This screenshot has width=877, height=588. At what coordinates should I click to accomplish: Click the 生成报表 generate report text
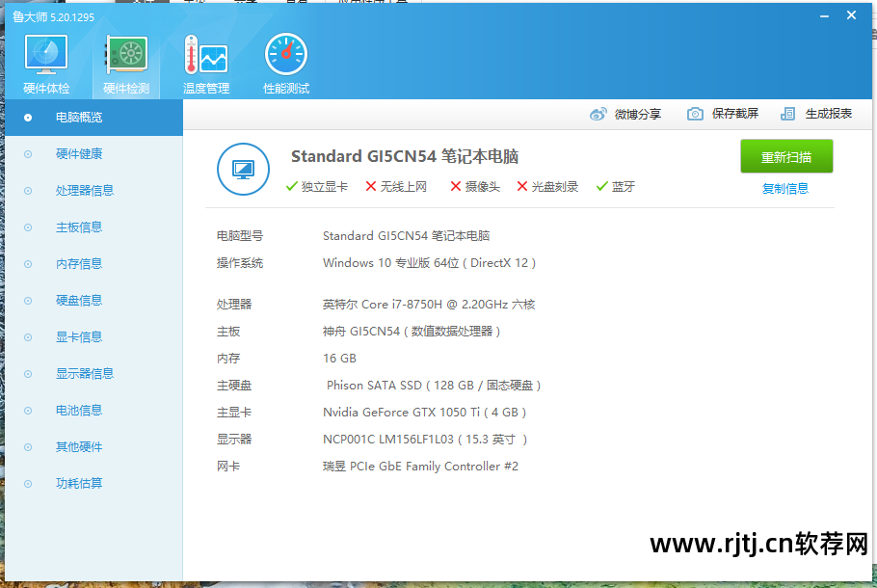[x=829, y=114]
